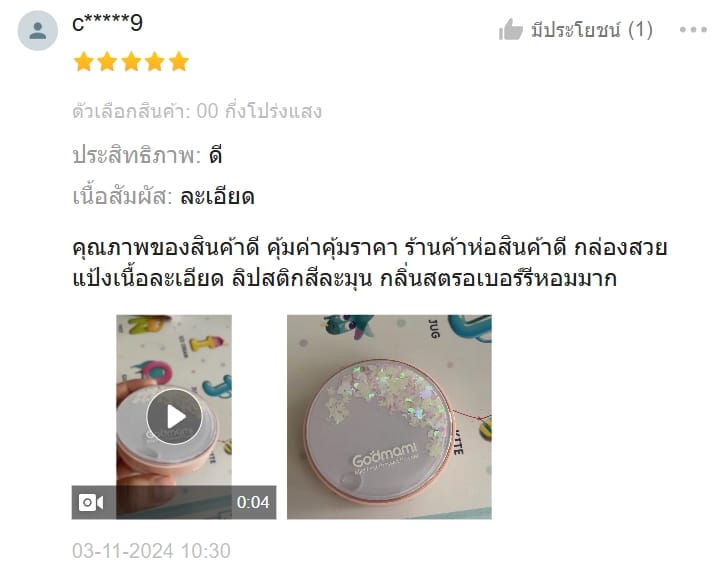Click the reviewer's gray avatar icon
Screen dimensions: 721x574
pos(38,30)
